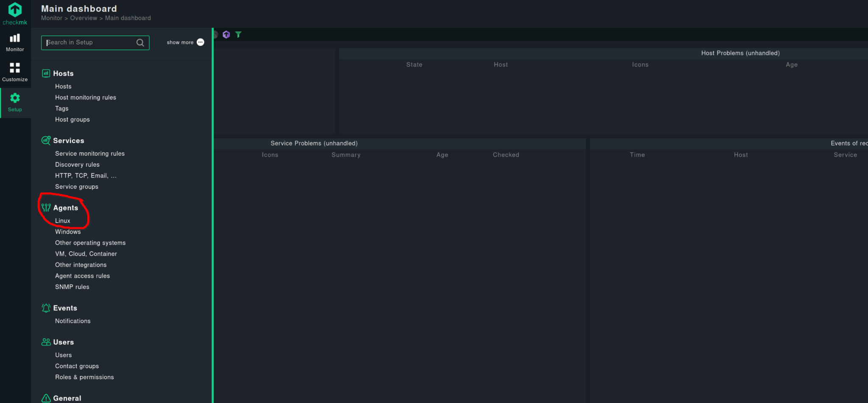This screenshot has height=403, width=868.
Task: Go to Notifications under Events
Action: 72,321
